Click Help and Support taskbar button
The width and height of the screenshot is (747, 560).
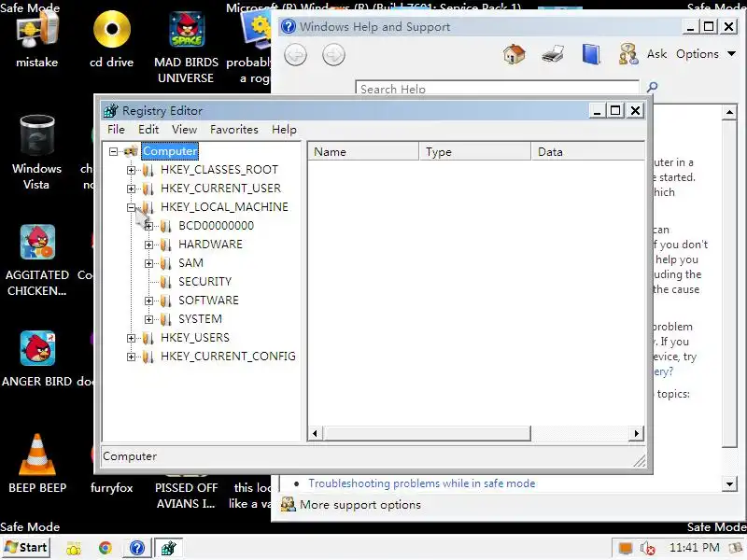click(x=137, y=548)
